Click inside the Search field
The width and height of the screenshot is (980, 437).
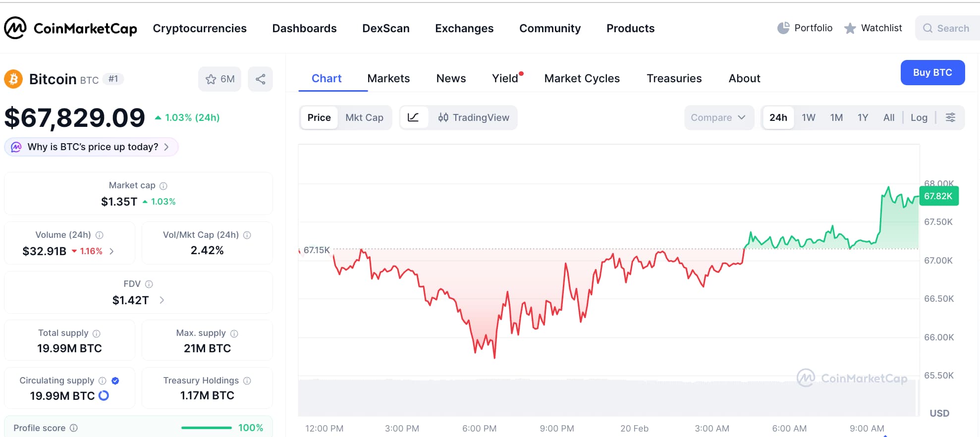point(948,28)
